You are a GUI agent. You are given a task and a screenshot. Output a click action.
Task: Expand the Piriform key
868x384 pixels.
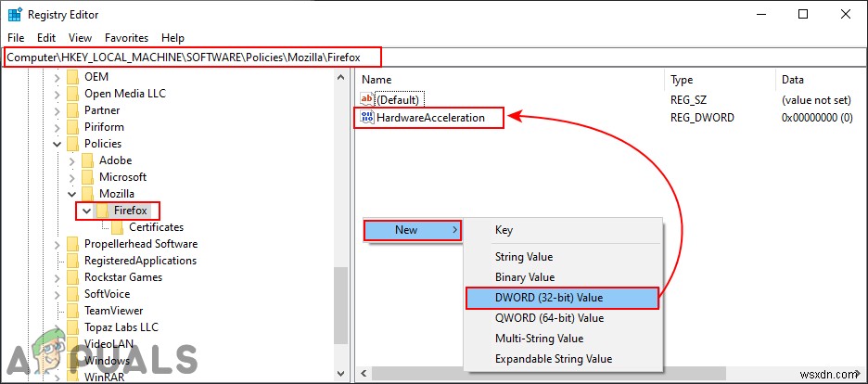tap(57, 127)
